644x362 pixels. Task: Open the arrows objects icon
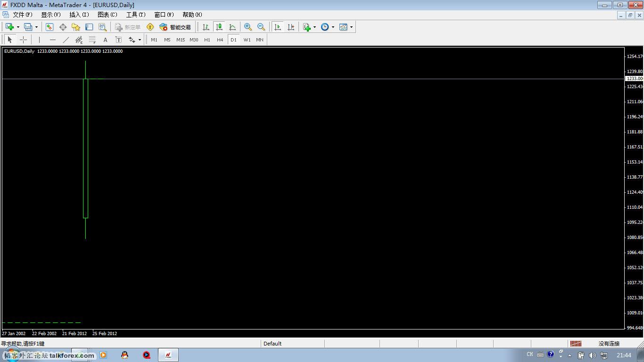132,40
